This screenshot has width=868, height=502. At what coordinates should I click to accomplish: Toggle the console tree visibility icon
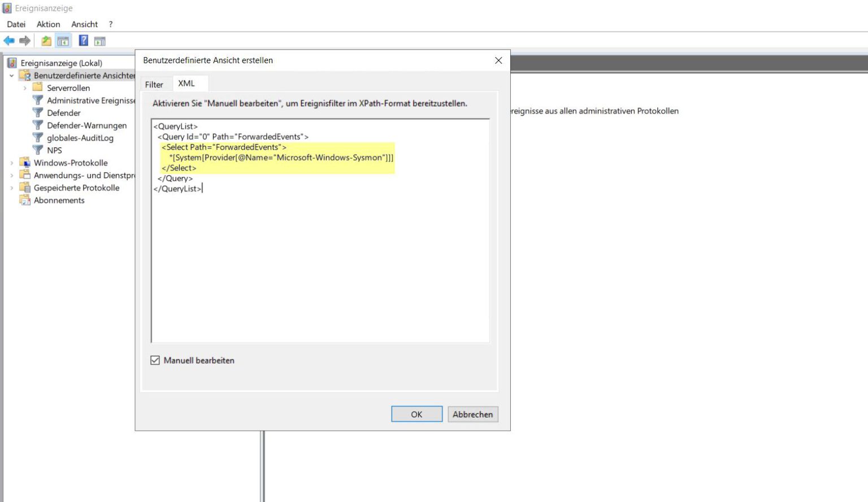(x=64, y=40)
